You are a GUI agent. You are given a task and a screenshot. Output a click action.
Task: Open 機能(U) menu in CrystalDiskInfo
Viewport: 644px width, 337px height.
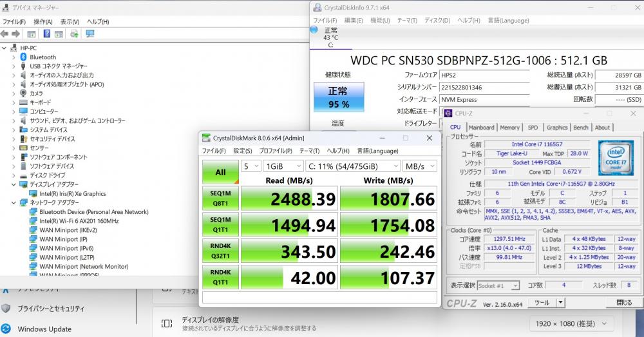pos(380,20)
